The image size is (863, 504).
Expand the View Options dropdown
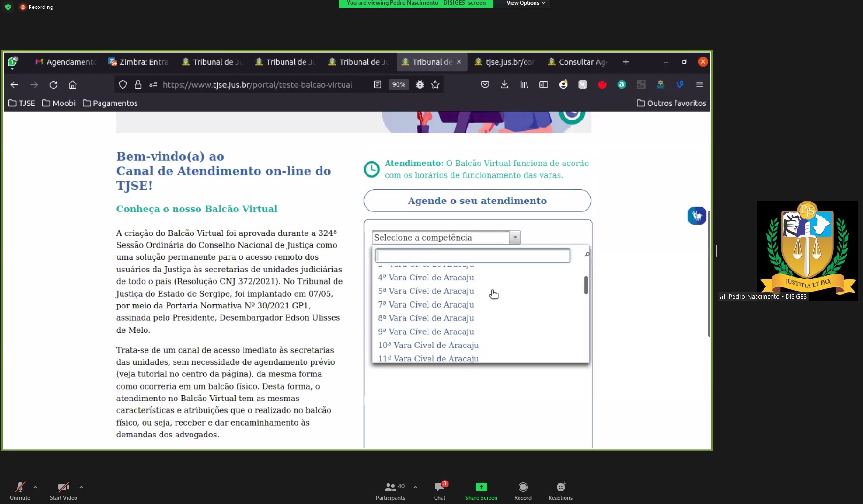(526, 3)
